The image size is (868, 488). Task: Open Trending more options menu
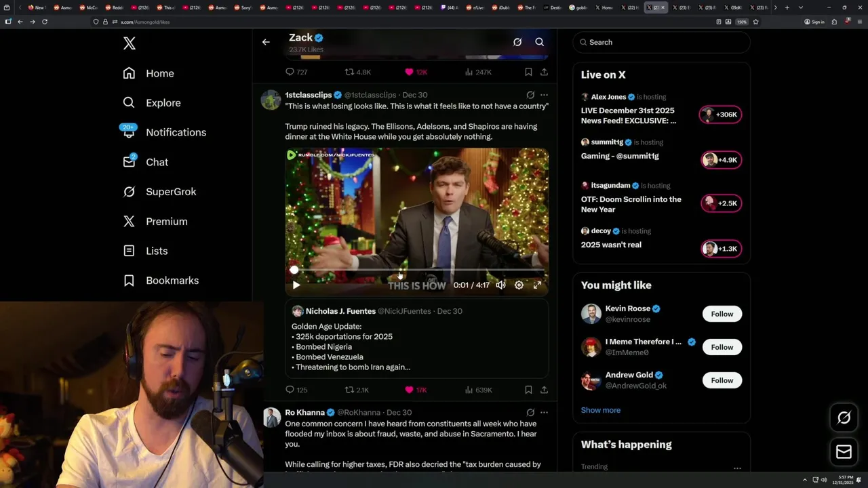[737, 468]
